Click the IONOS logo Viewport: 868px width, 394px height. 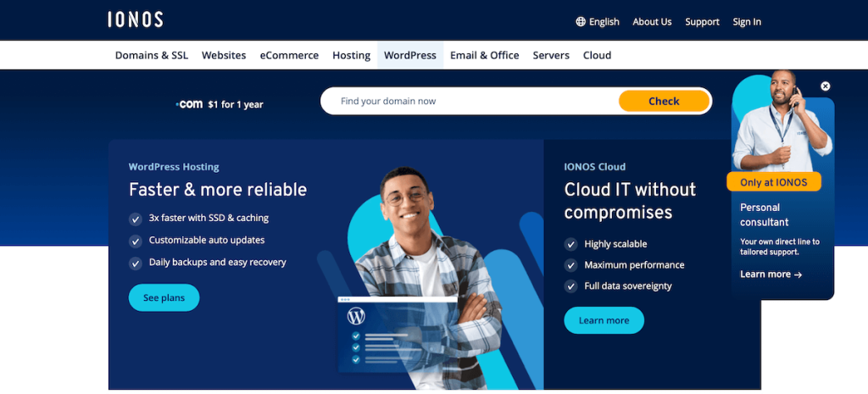(135, 20)
